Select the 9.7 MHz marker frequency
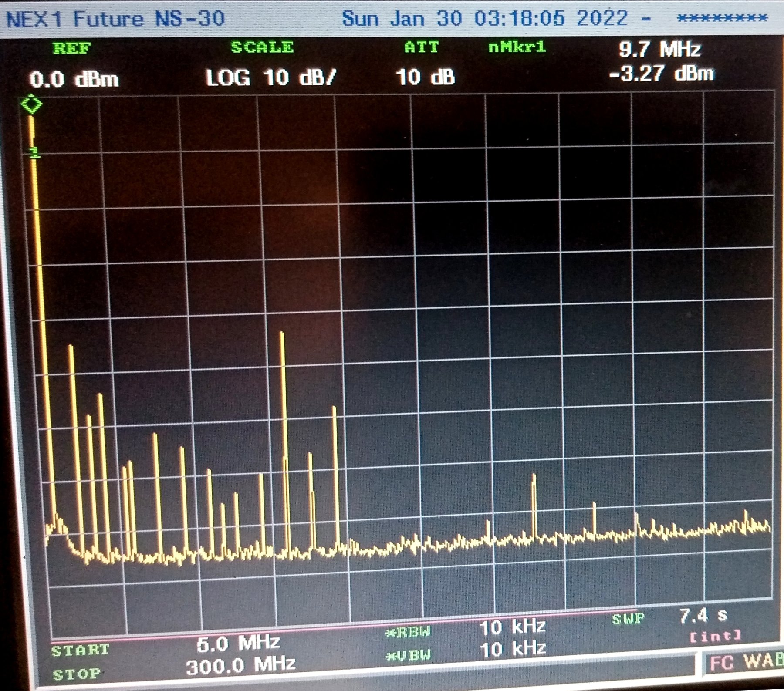 (660, 49)
